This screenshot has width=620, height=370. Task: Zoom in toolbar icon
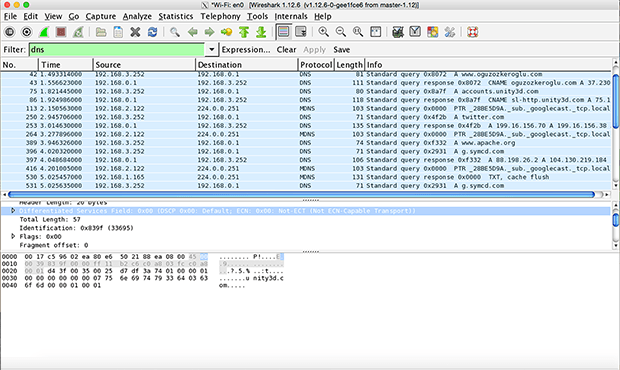[323, 32]
